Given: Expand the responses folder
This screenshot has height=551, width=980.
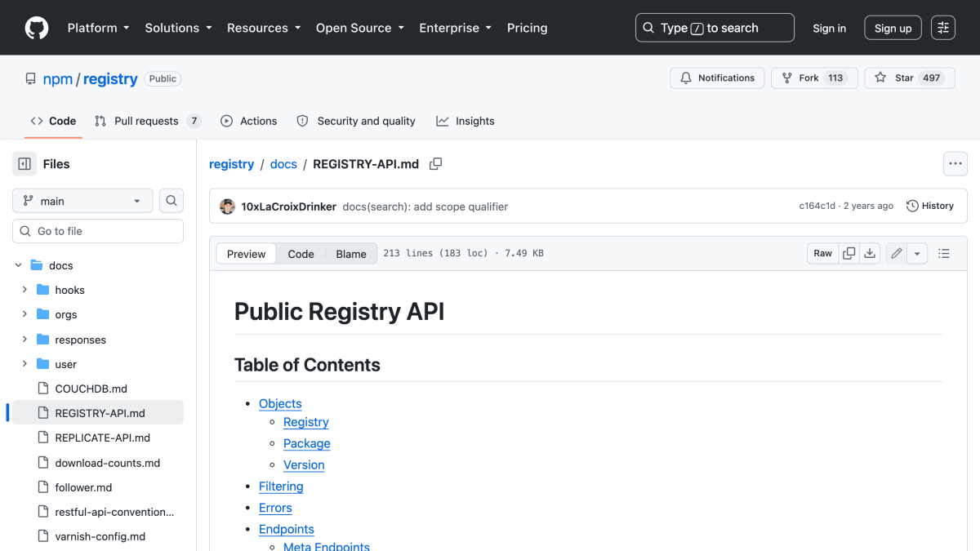Looking at the screenshot, I should [24, 340].
